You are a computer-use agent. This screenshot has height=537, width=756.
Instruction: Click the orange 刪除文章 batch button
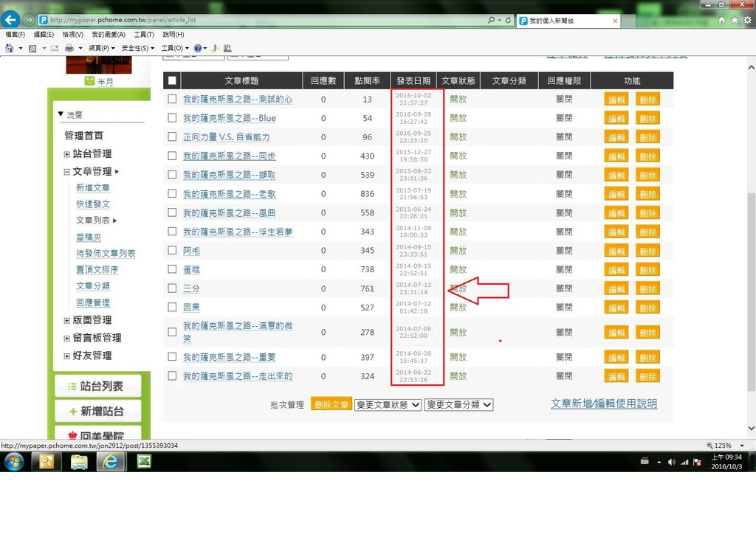(331, 405)
